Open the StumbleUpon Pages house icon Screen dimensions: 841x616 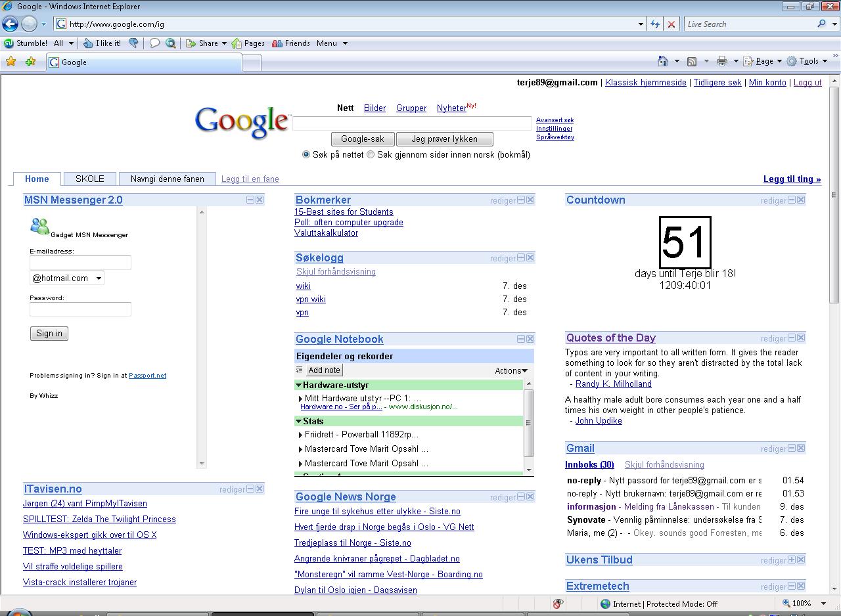237,43
